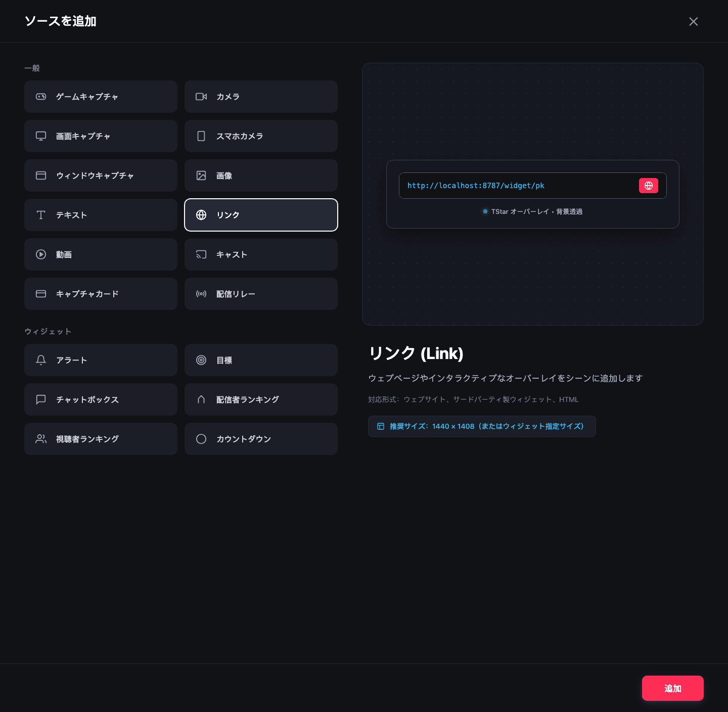Viewport: 728px width, 712px height.
Task: Select the 画面キャプチャ monitor icon
Action: point(41,136)
